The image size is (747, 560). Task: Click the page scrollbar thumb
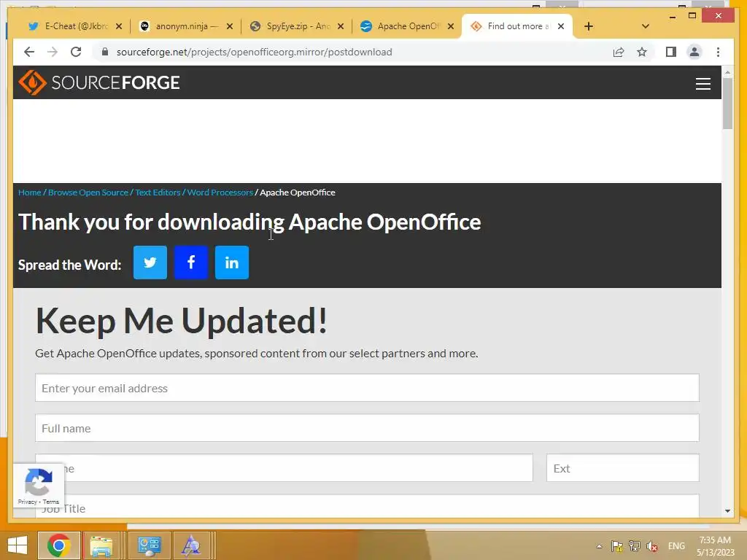click(x=727, y=103)
